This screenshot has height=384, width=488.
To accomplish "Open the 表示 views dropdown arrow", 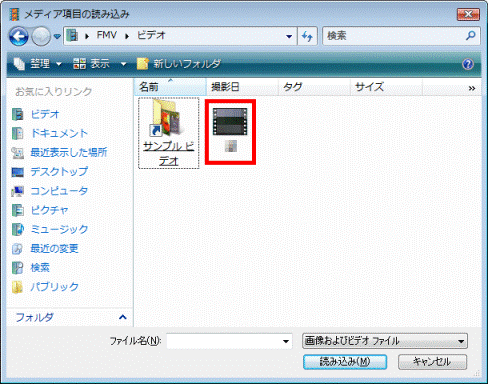I will tap(123, 64).
